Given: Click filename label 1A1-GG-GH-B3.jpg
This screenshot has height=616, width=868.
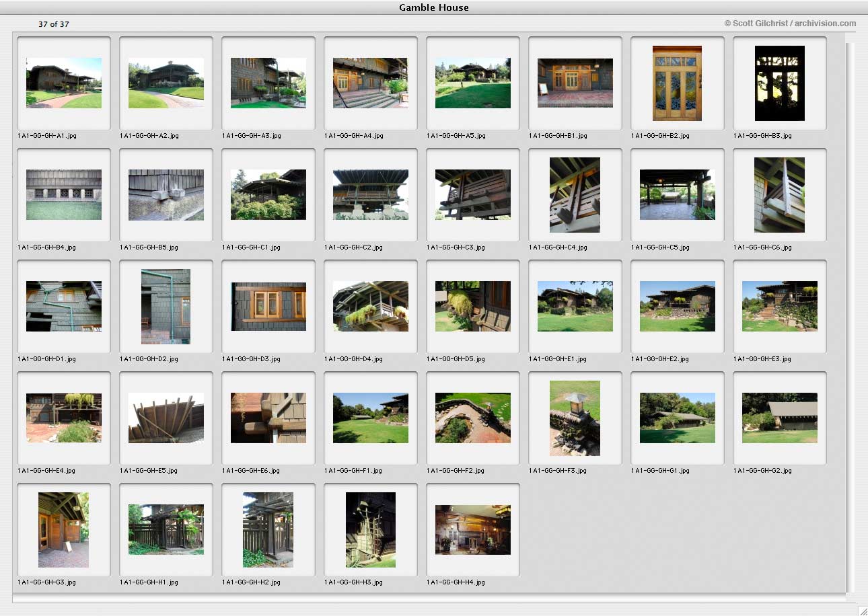Looking at the screenshot, I should (x=763, y=136).
